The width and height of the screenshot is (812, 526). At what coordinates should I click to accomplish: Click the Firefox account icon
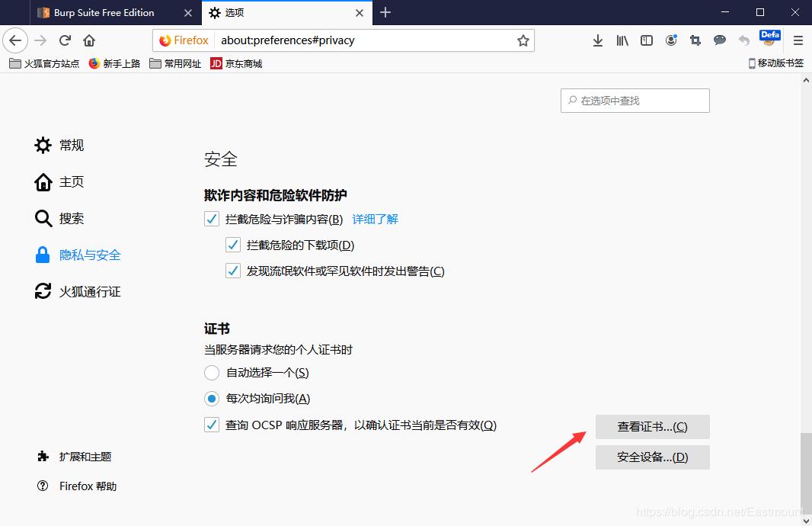point(671,40)
